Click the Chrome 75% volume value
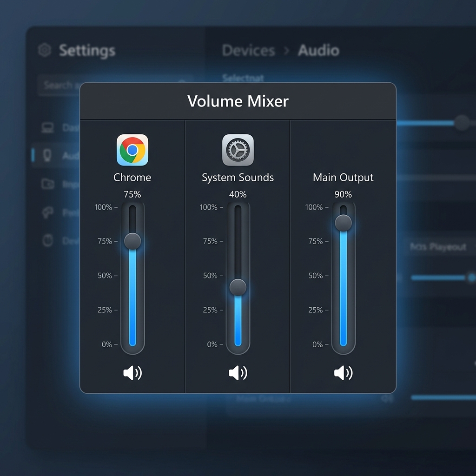This screenshot has width=476, height=476. tap(132, 194)
